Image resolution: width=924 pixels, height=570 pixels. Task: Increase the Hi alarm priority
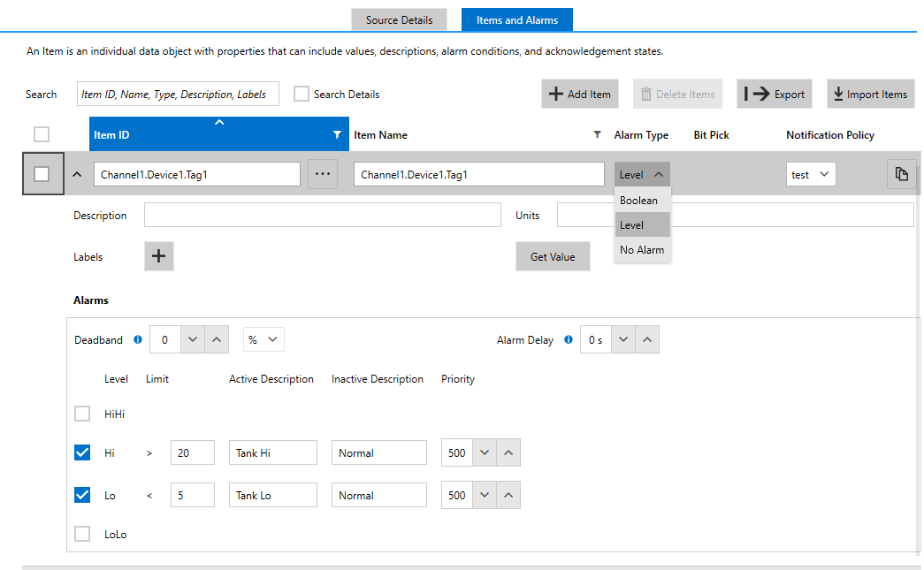tap(508, 452)
